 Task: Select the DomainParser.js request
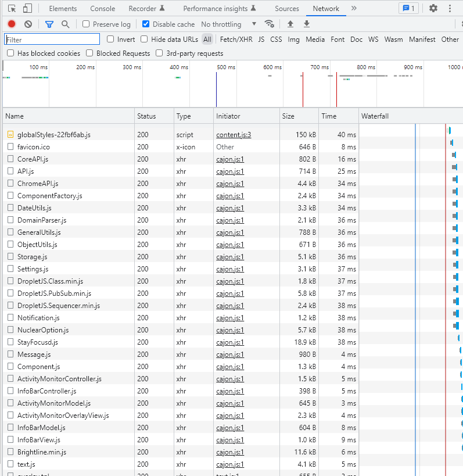click(42, 220)
